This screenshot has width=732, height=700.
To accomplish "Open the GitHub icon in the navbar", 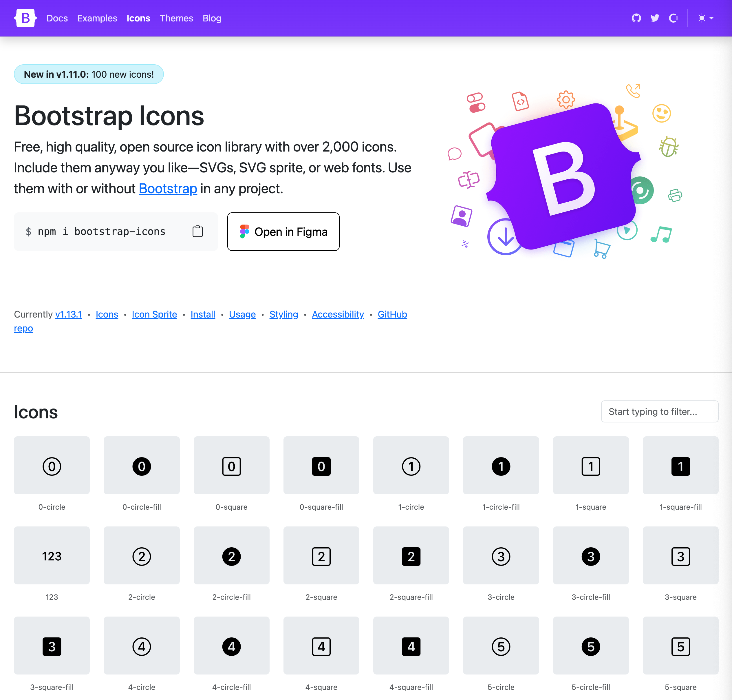I will point(636,18).
